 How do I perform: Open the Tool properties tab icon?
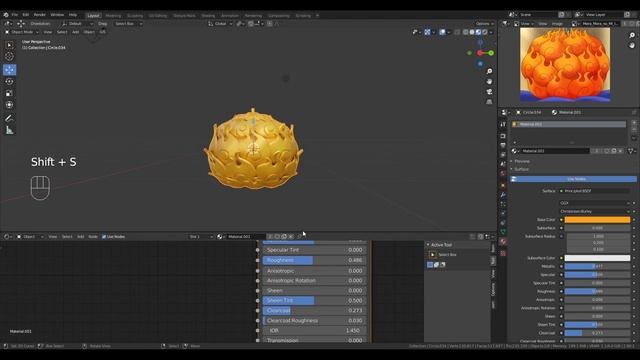coord(503,124)
